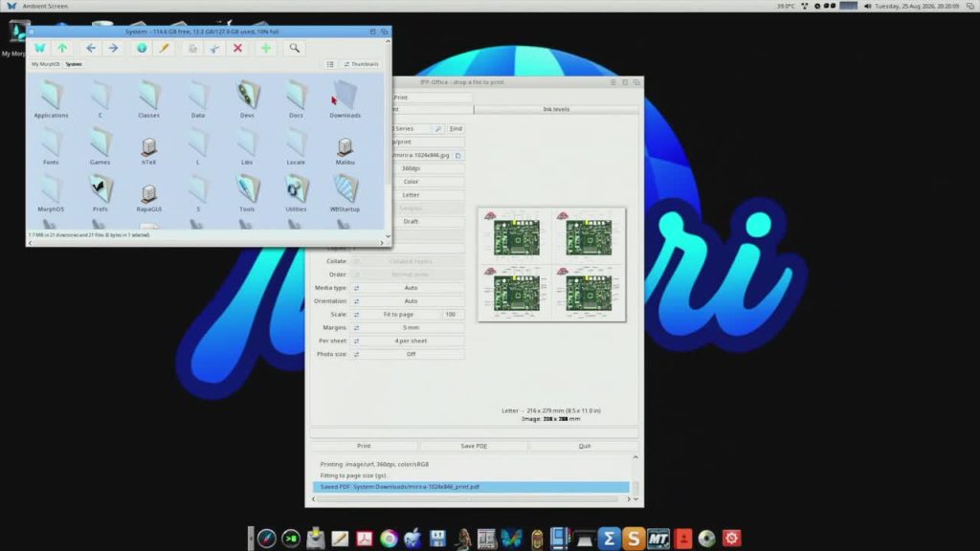Select the hTeX volume icon

(148, 150)
